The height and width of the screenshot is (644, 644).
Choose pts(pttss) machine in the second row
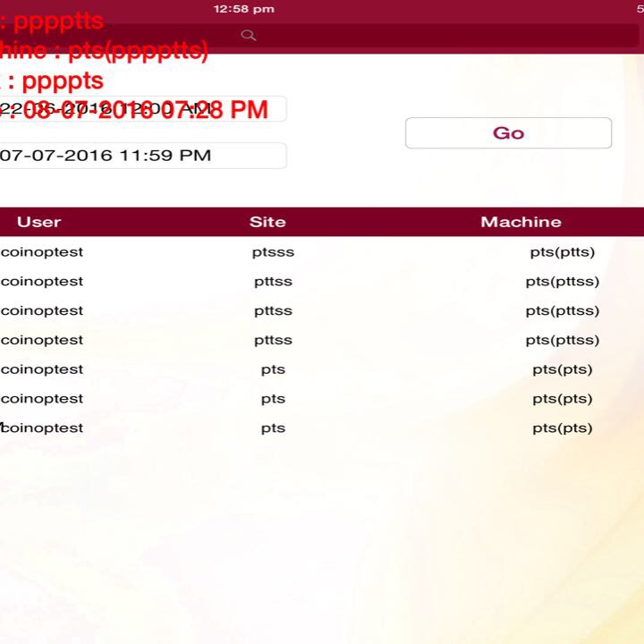pyautogui.click(x=562, y=282)
